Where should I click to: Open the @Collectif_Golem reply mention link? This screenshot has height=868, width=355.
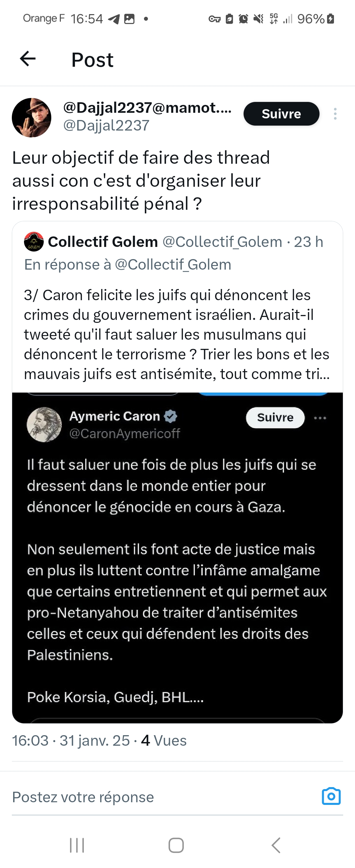(173, 265)
